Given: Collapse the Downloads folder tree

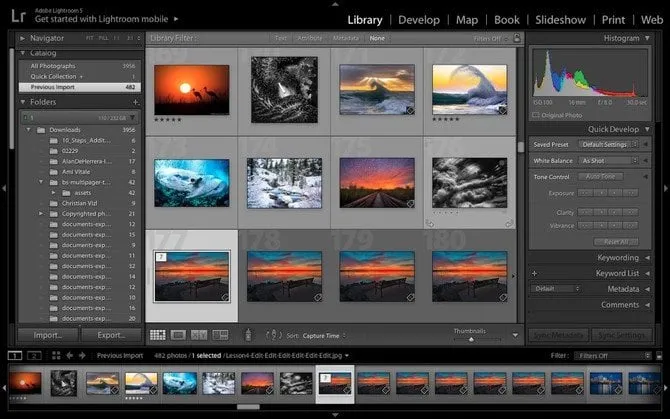Looking at the screenshot, I should [x=26, y=130].
